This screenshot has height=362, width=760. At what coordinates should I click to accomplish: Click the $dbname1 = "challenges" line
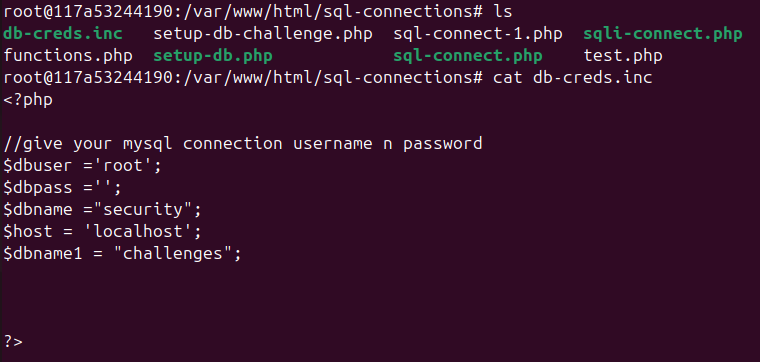pyautogui.click(x=122, y=253)
